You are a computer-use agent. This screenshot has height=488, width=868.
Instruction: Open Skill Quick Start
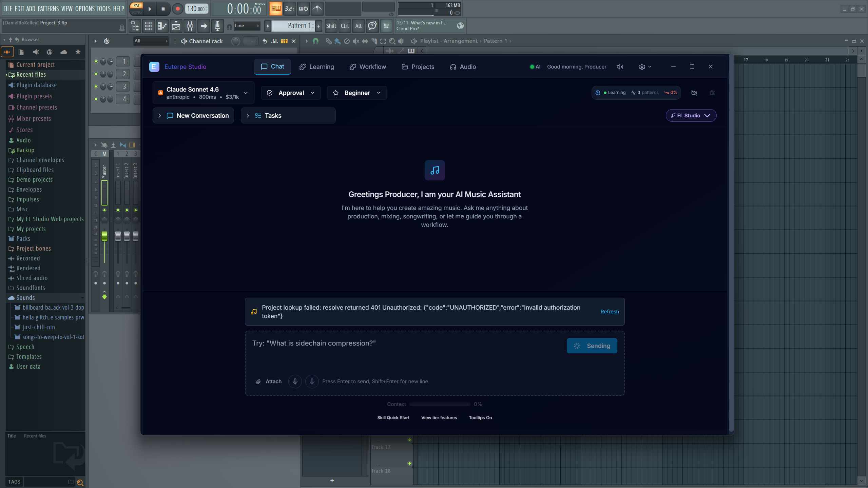coord(393,418)
